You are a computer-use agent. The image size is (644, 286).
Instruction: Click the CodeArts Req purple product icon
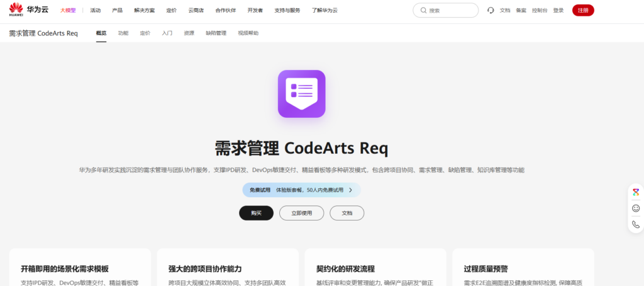[301, 94]
